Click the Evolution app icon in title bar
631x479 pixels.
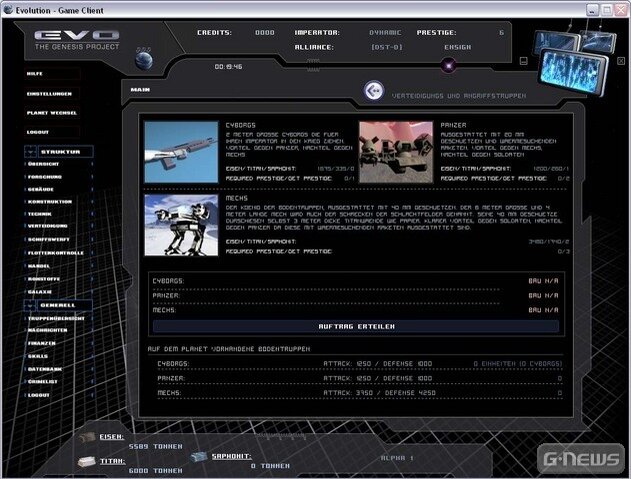8,10
